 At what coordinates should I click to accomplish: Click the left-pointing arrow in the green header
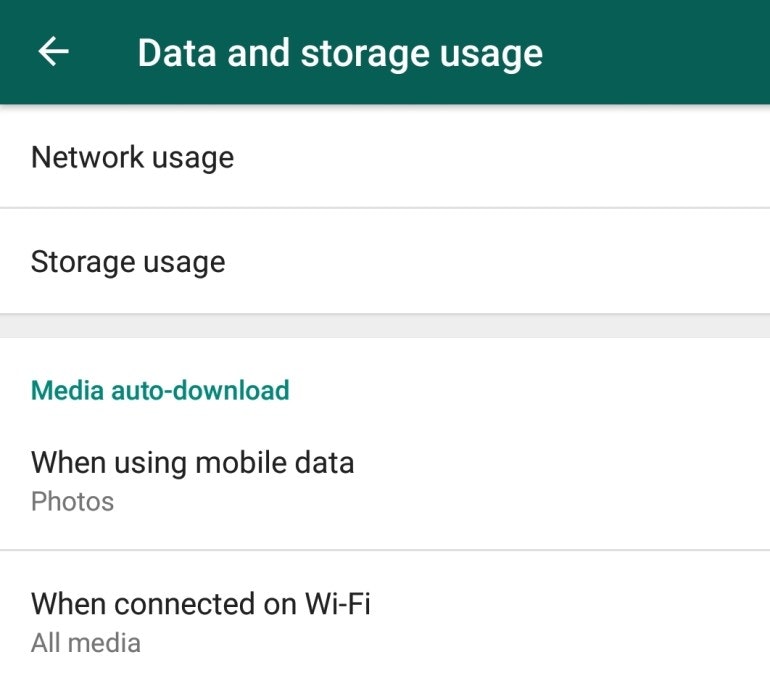[53, 52]
